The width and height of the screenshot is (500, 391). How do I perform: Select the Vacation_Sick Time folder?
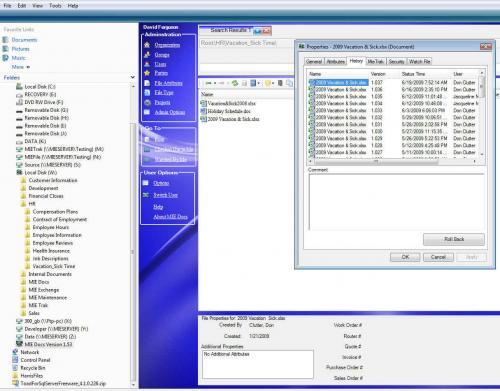(x=54, y=266)
